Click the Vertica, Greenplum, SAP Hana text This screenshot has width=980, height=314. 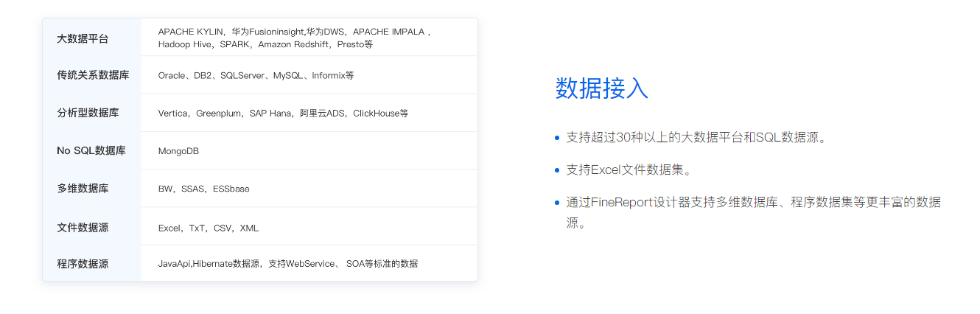(x=283, y=114)
